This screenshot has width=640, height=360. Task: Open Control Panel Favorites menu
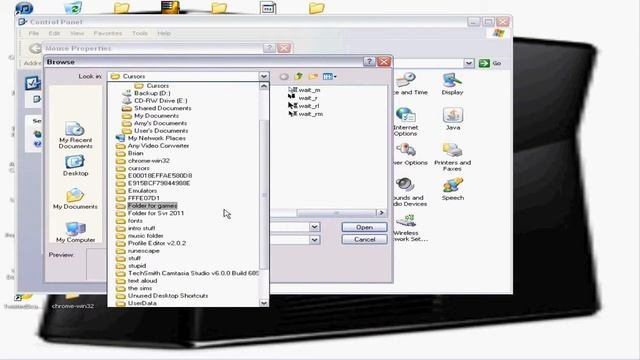[x=108, y=33]
